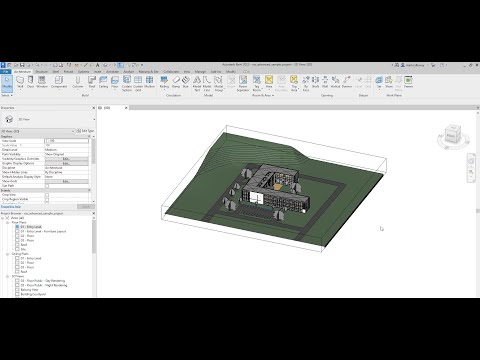Choose the Vertical opening tool

click(335, 82)
